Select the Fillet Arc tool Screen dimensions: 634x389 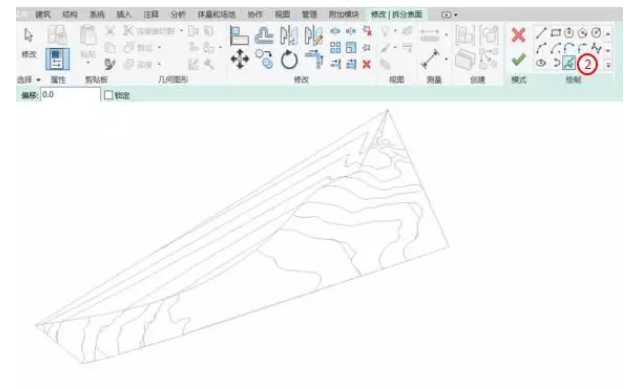pos(583,48)
